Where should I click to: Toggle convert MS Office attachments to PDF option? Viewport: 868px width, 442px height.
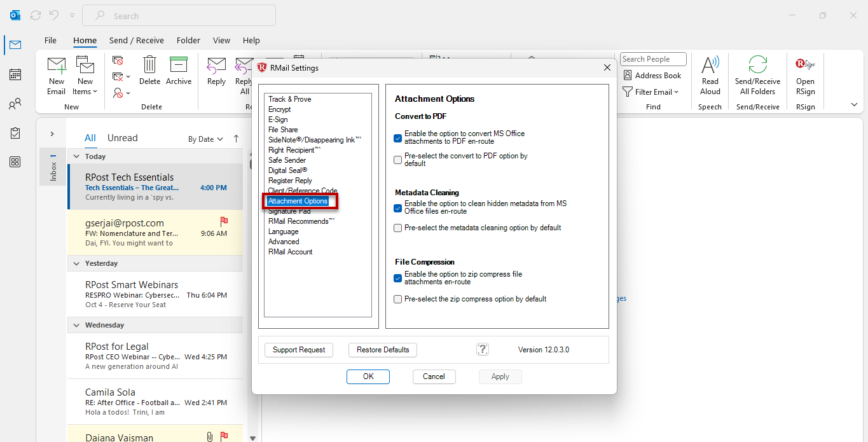point(397,137)
